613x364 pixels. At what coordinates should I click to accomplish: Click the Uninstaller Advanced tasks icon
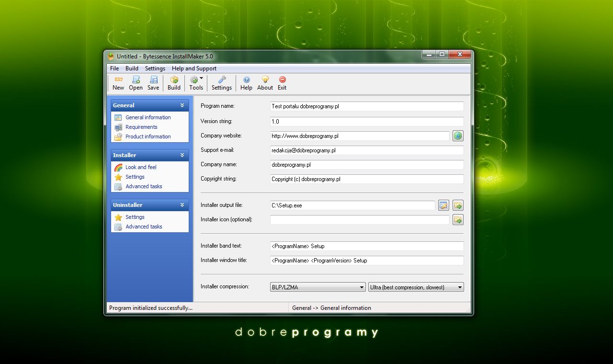[x=118, y=227]
